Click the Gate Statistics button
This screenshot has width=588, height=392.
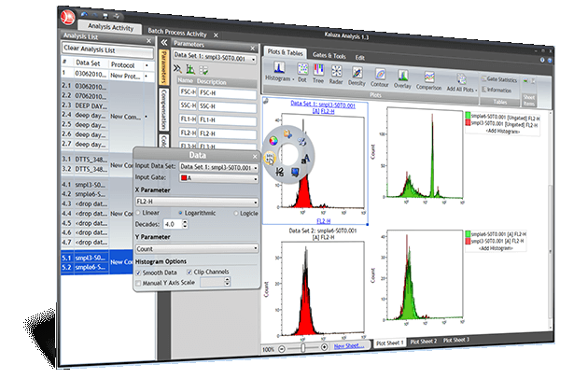[x=499, y=79]
